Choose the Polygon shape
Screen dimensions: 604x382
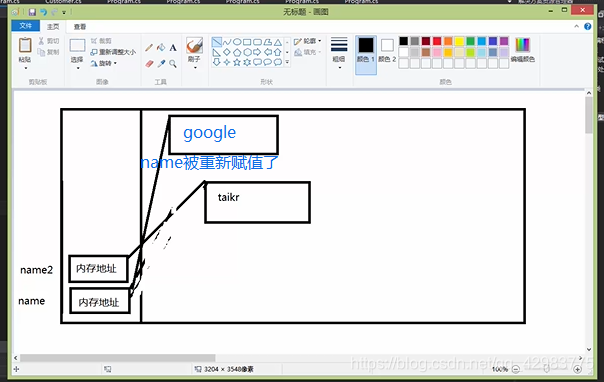point(268,42)
